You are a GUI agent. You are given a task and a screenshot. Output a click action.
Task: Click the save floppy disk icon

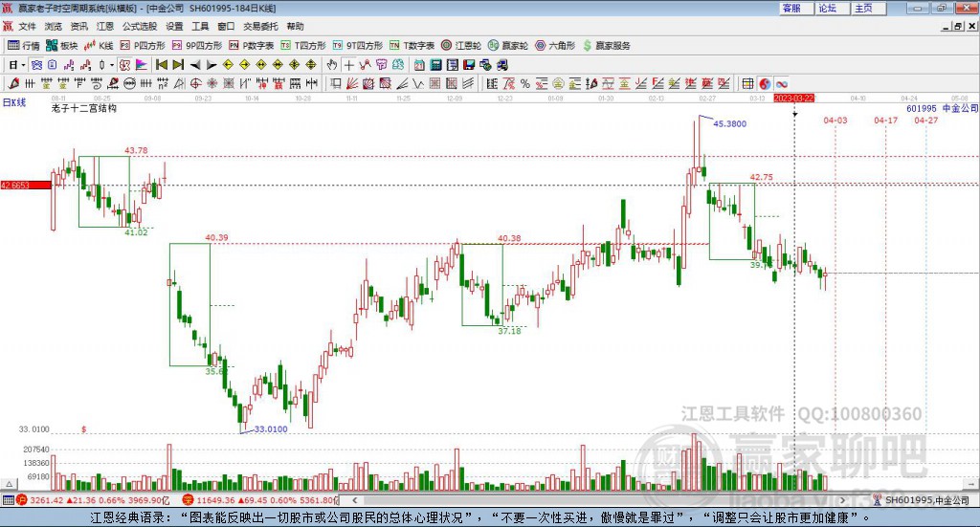click(x=469, y=65)
